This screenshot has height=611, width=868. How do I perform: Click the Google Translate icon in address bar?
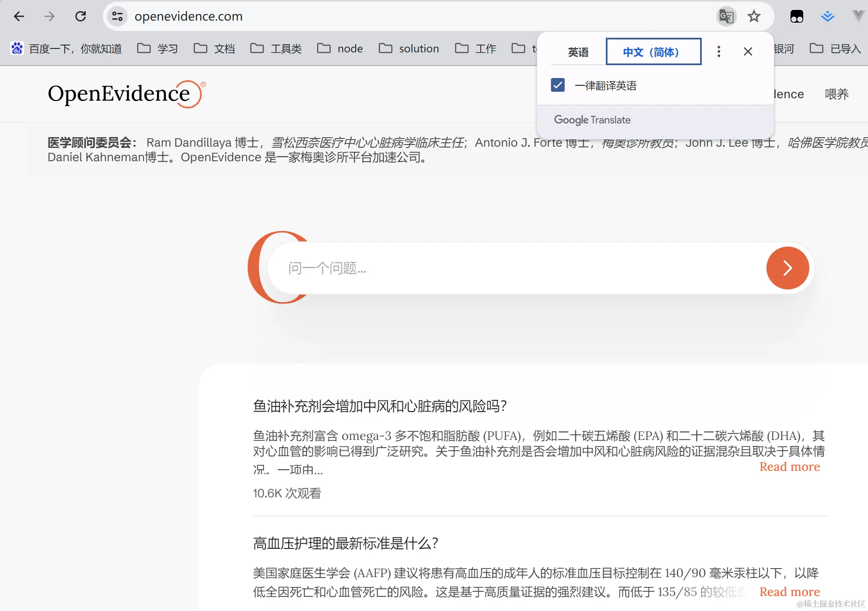click(726, 16)
